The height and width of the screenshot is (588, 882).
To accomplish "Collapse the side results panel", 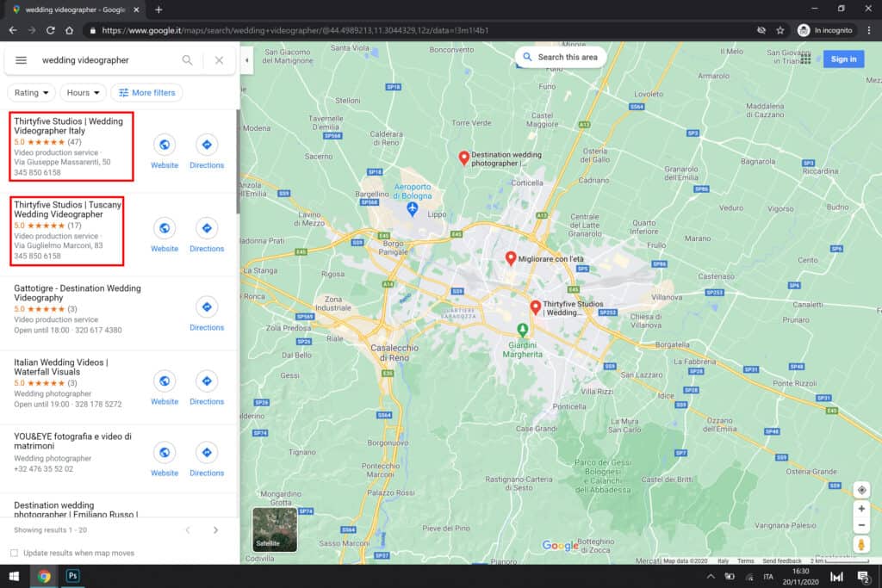I will click(246, 60).
